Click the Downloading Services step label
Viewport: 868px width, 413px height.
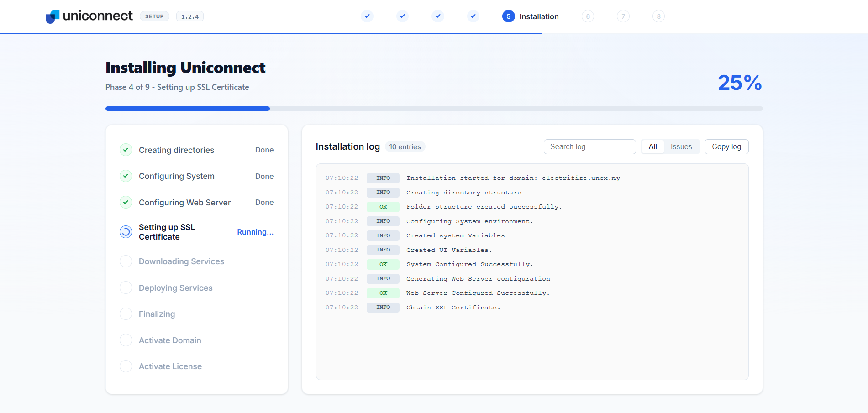pos(181,261)
